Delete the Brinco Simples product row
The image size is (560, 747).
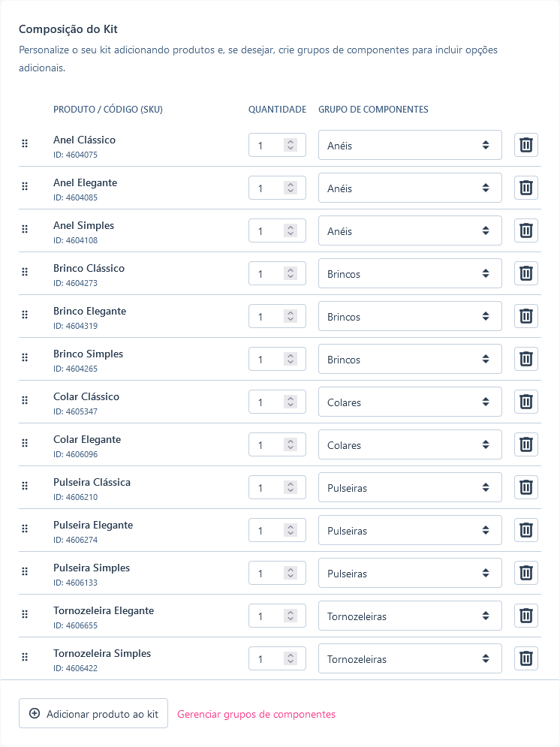pyautogui.click(x=525, y=359)
